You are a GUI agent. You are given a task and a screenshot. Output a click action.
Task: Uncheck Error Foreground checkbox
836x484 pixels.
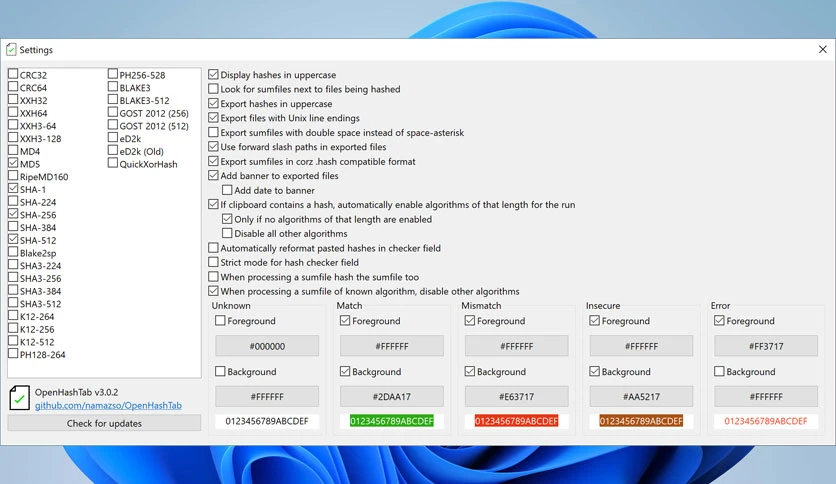[x=719, y=321]
